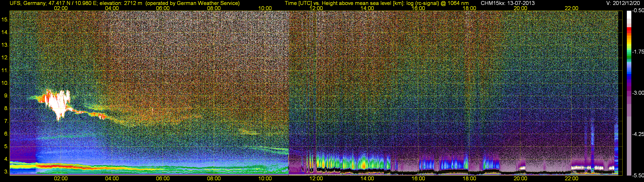Click the 12:00 label on the bottom time axis
Viewport: 644px width, 182px height.
[x=316, y=179]
